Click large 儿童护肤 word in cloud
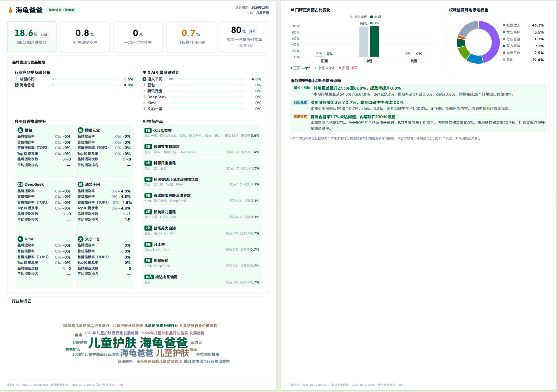Screen dimensions: 557x392 click(112, 343)
